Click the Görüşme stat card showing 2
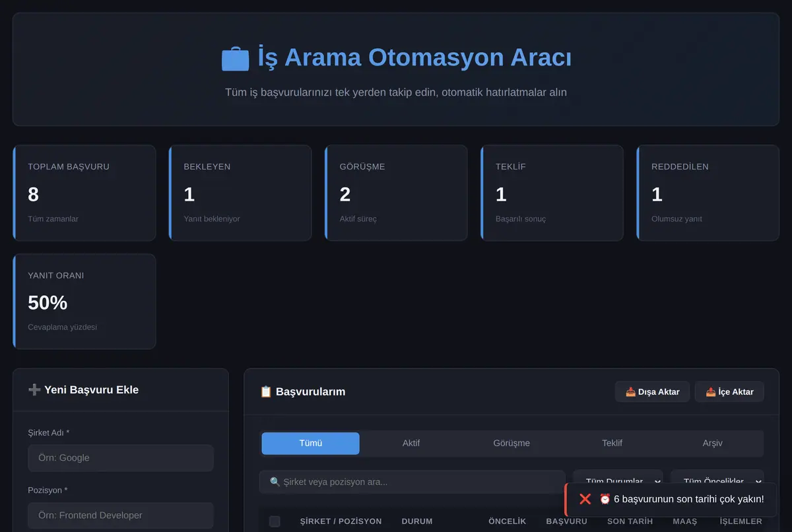The height and width of the screenshot is (532, 792). [x=396, y=193]
